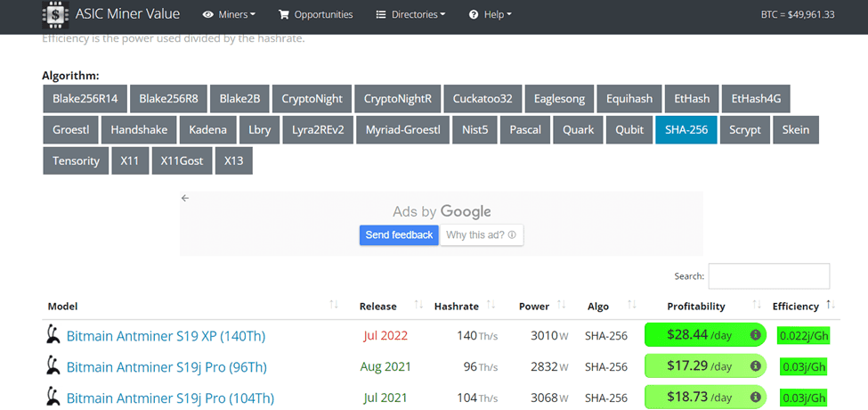Click info icon in the $28.44 profitability badge
Screen dimensions: 868x410
point(755,334)
